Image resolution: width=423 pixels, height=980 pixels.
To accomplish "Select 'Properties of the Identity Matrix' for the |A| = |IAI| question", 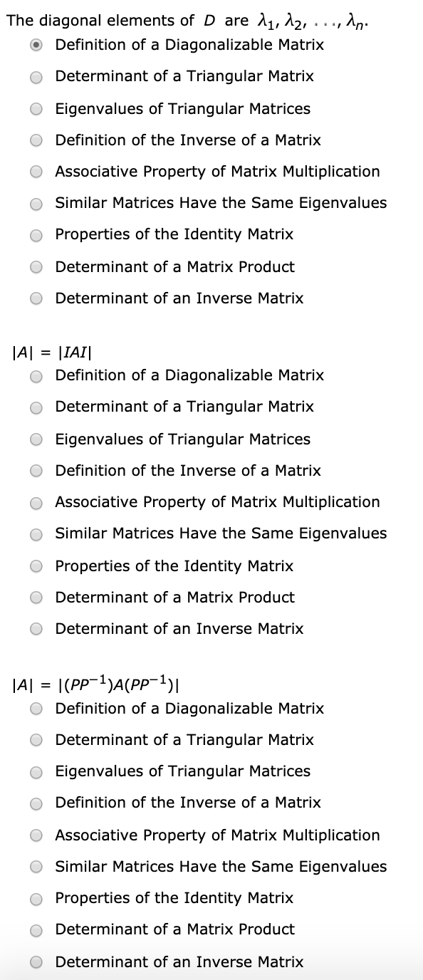I will 36,565.
